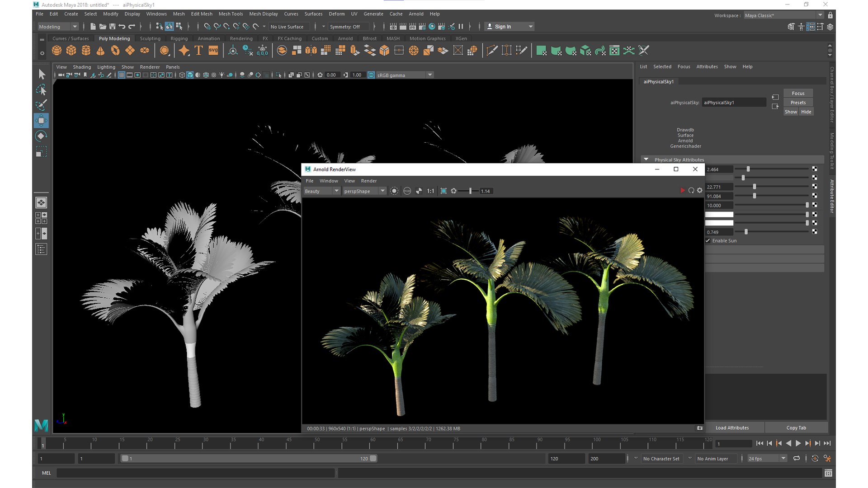Open the perspShape camera dropdown
The image size is (868, 488).
point(364,191)
